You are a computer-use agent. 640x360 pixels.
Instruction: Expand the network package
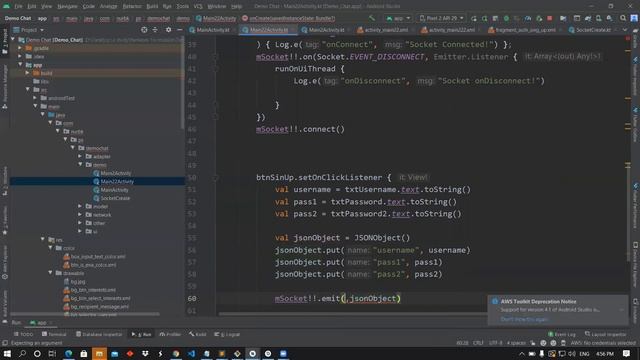[80, 215]
